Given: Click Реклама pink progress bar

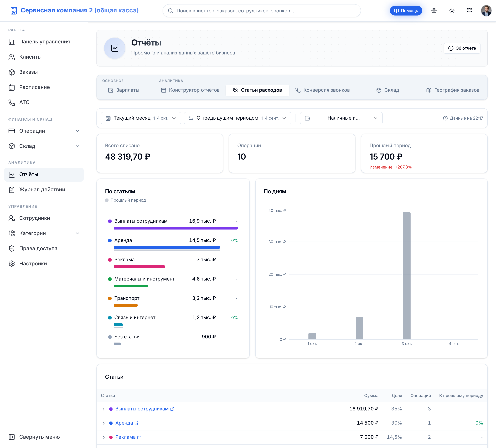Looking at the screenshot, I should tap(140, 267).
